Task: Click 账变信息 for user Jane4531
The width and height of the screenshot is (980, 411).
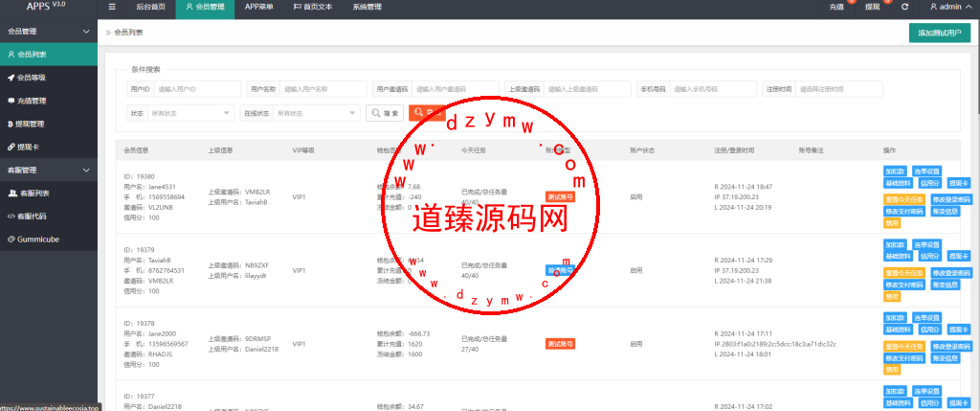Action: coord(945,211)
